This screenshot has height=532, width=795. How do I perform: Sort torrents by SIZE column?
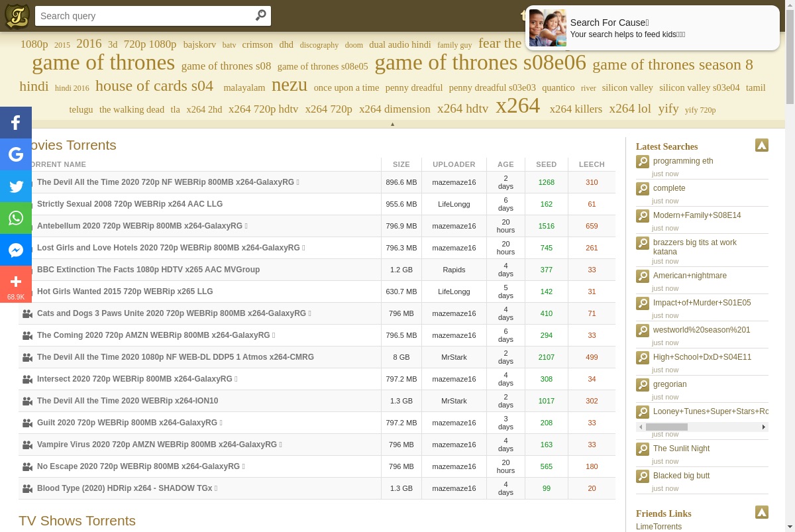(401, 164)
